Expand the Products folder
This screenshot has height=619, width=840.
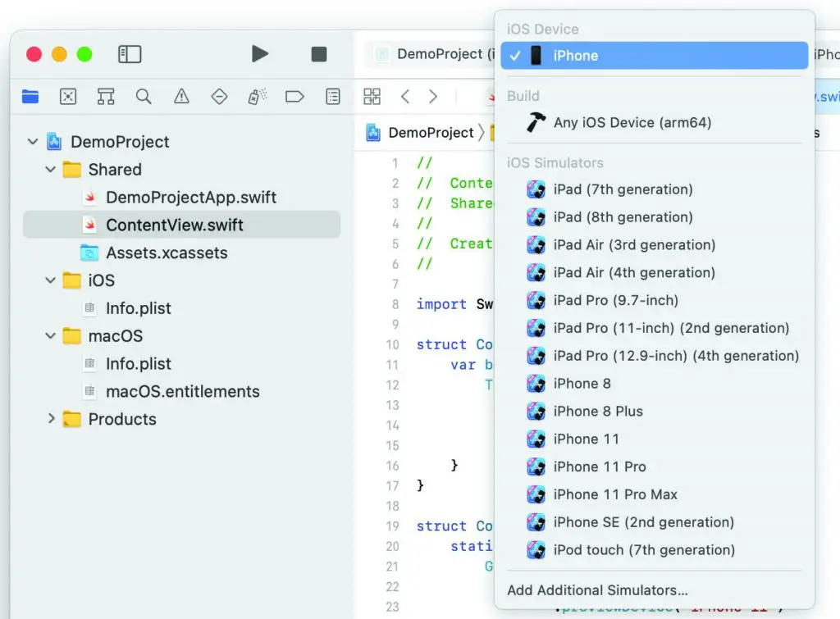pyautogui.click(x=51, y=419)
